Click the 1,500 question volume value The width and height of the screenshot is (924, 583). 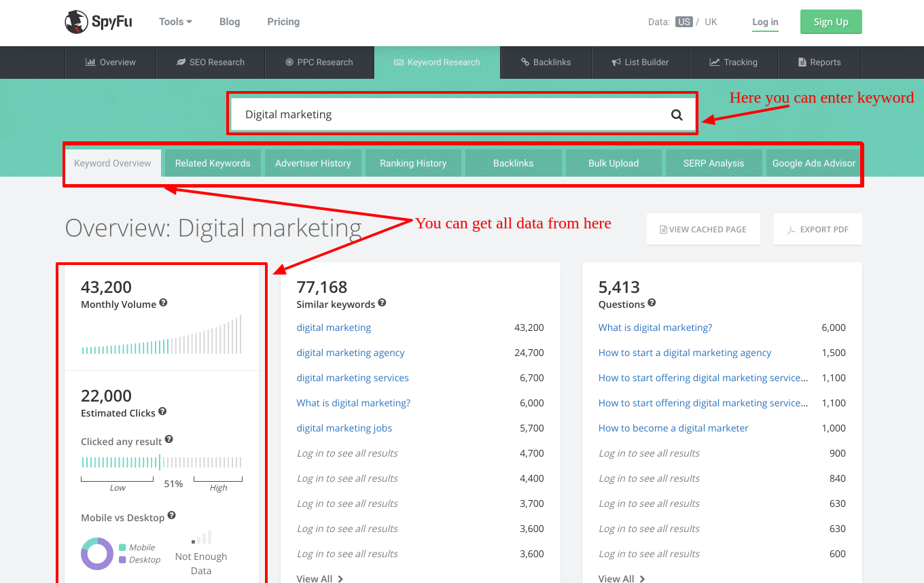[834, 353]
